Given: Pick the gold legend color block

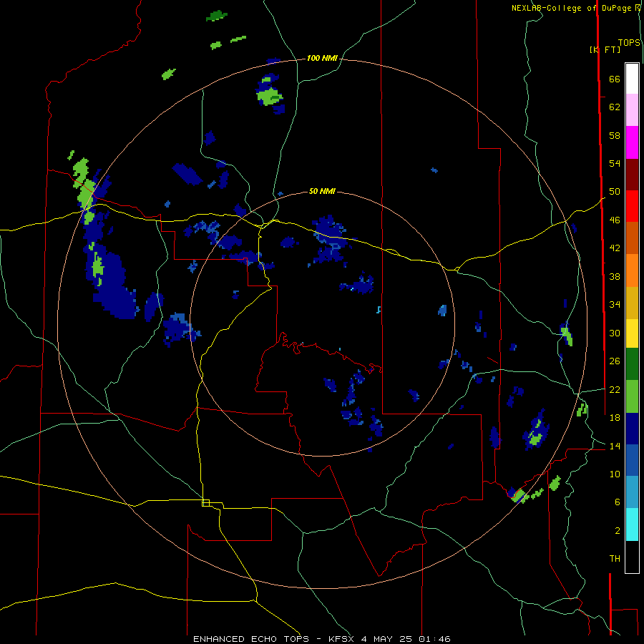Looking at the screenshot, I should (632, 303).
